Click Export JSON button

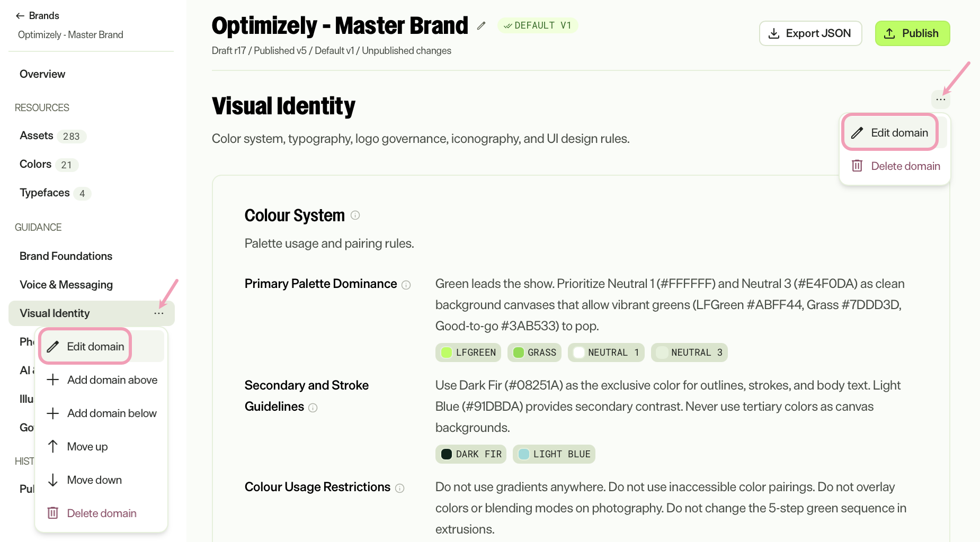[810, 33]
